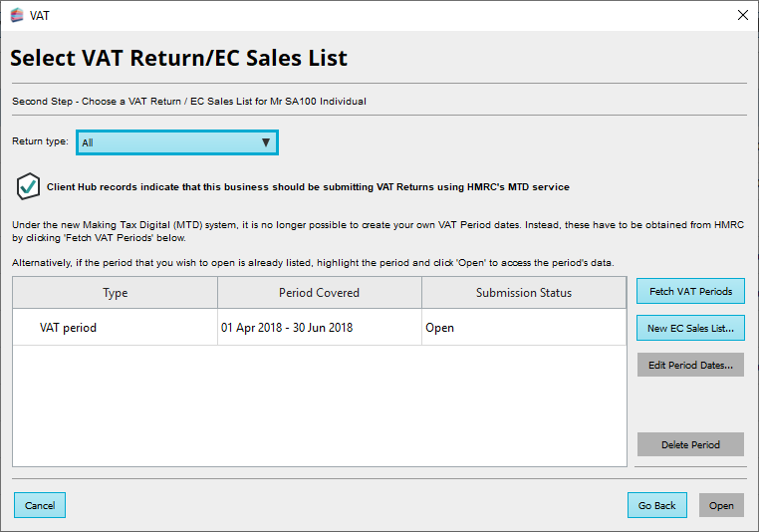Click the Select VAT Return/EC Sales List heading
Viewport: 759px width, 532px height.
point(179,58)
